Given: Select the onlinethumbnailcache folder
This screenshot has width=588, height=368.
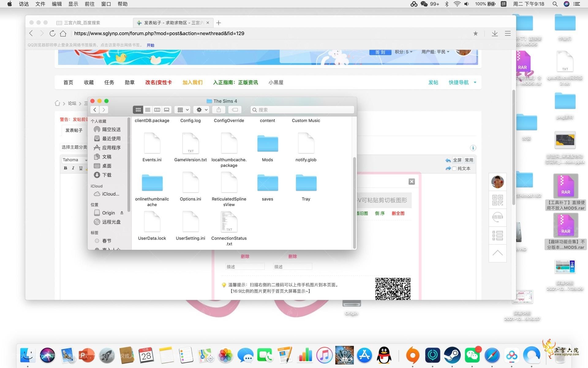Looking at the screenshot, I should (152, 182).
